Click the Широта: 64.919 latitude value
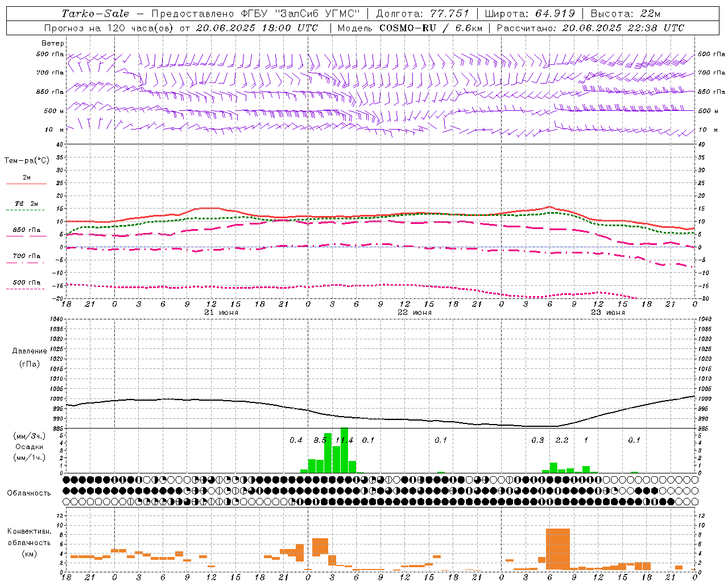The width and height of the screenshot is (728, 582). [530, 14]
